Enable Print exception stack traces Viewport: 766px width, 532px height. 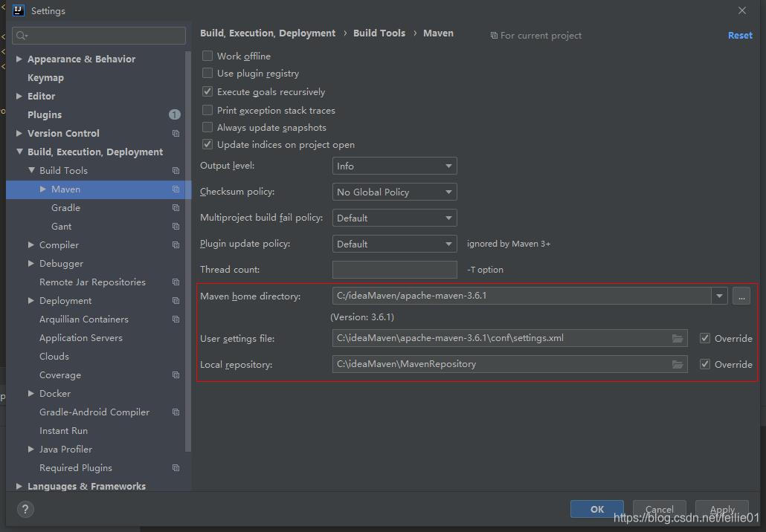207,110
